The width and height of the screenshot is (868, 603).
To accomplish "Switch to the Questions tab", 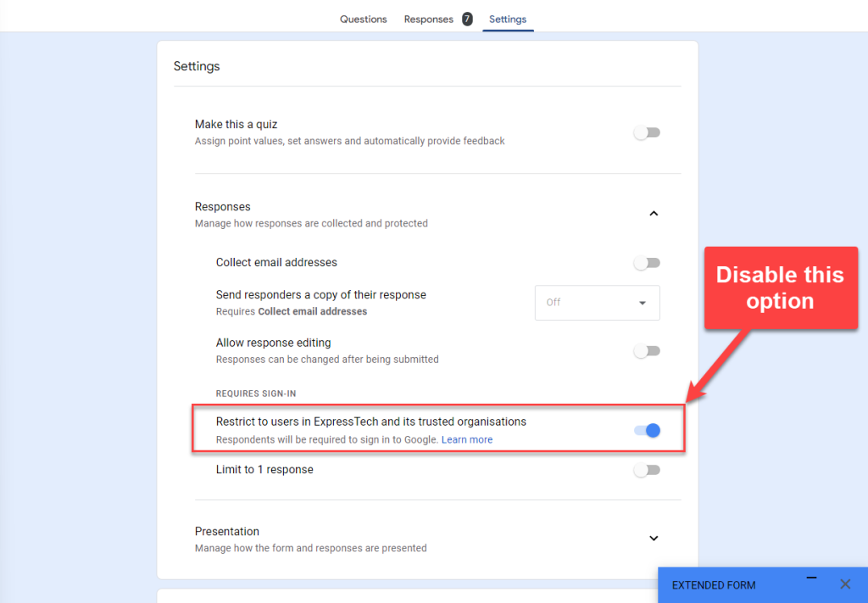I will (x=363, y=19).
